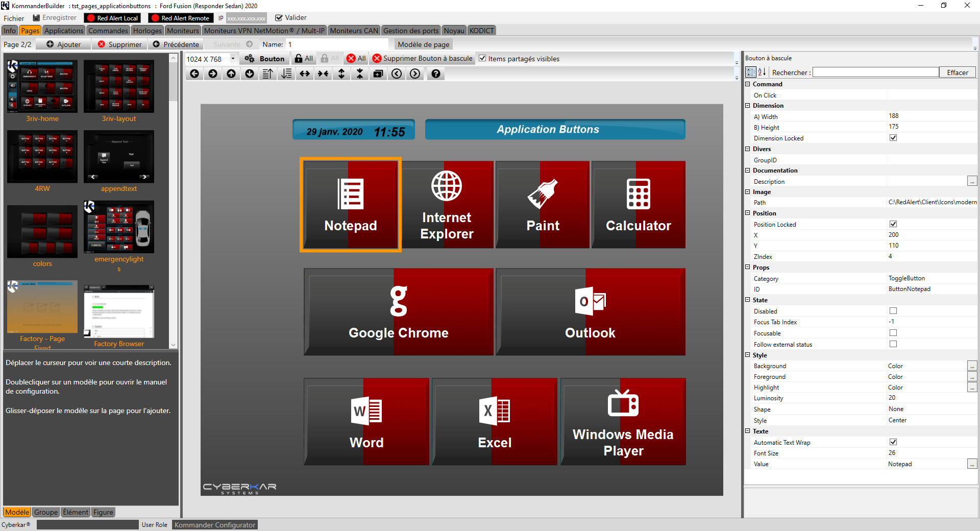Toggle the Items partagés visibles checkbox
The width and height of the screenshot is (980, 531).
pos(483,58)
